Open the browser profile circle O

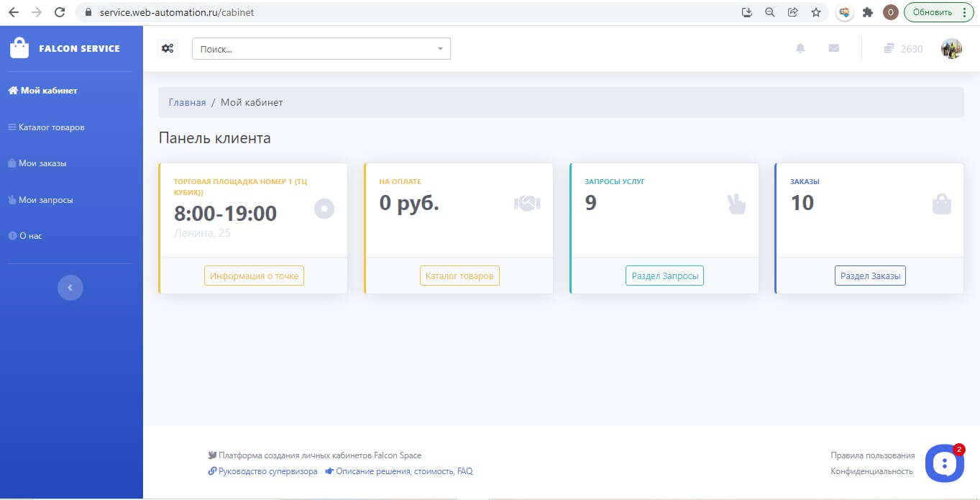pos(891,12)
